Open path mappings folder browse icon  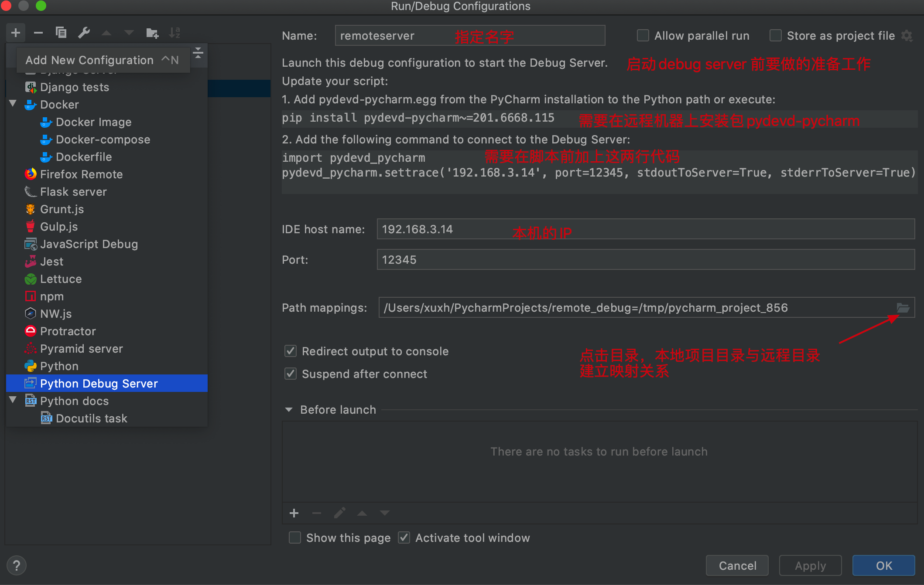(903, 308)
